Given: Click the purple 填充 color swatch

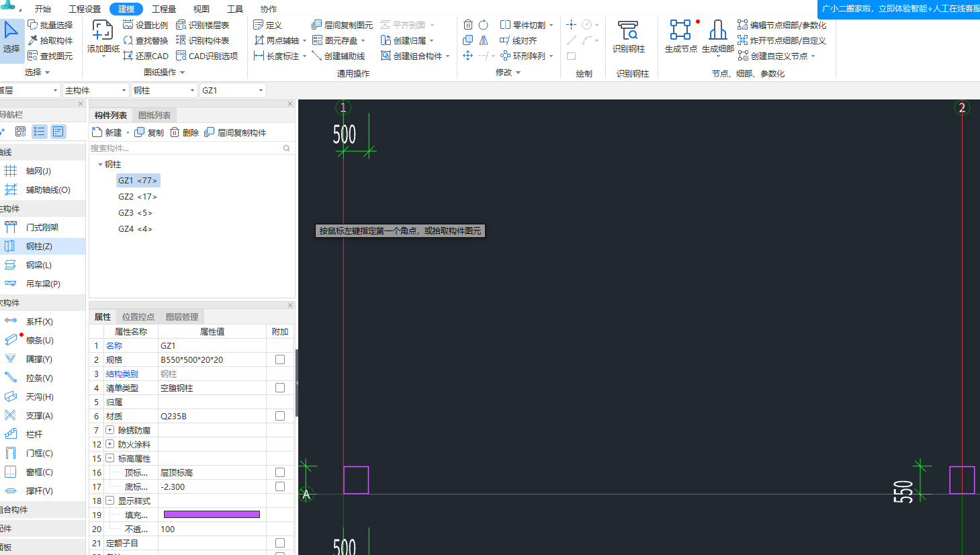Looking at the screenshot, I should (x=212, y=515).
